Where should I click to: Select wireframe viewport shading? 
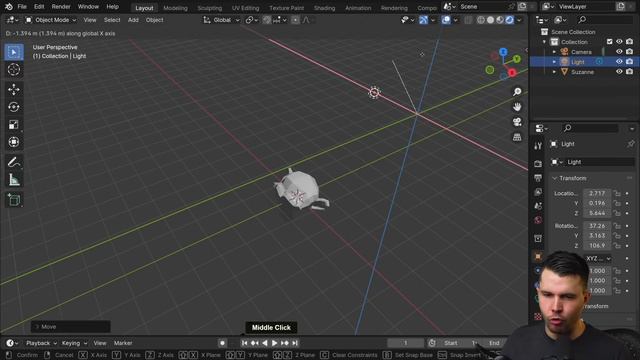pyautogui.click(x=481, y=20)
